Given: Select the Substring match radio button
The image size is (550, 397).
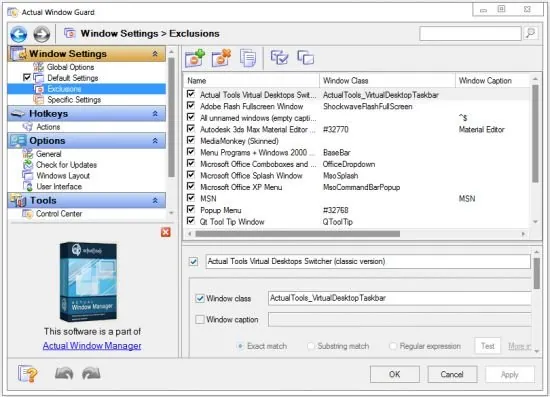Looking at the screenshot, I should pyautogui.click(x=310, y=346).
